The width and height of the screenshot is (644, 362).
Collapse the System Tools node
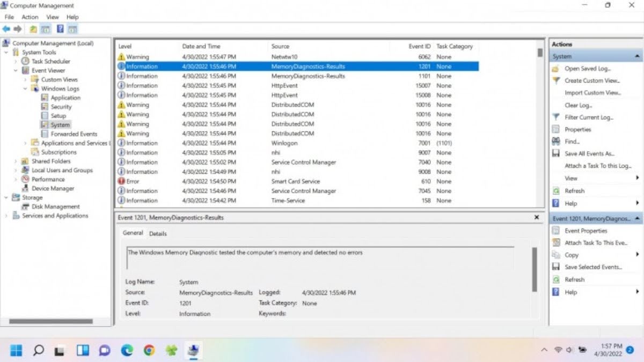(6, 52)
